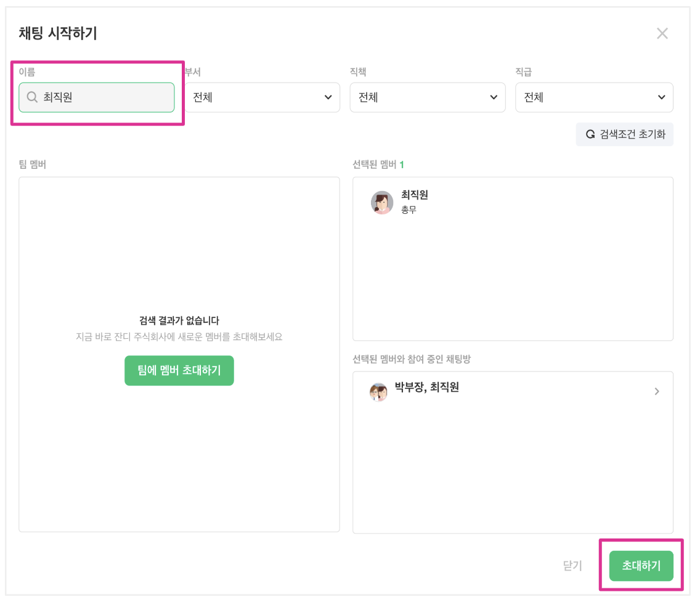700x605 pixels.
Task: Select 최직원 name in selected members list
Action: click(x=415, y=195)
